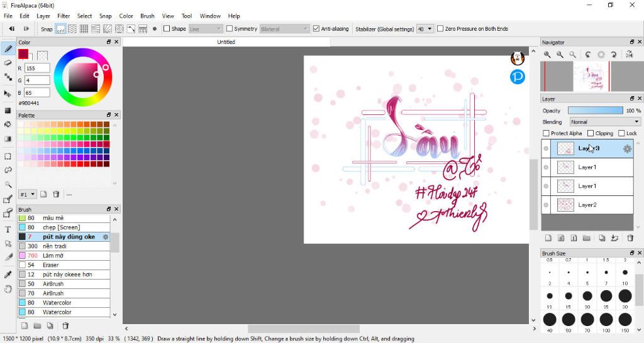Screen dimensions: 644x343
Task: Select the rectangular Select tool
Action: (x=8, y=156)
